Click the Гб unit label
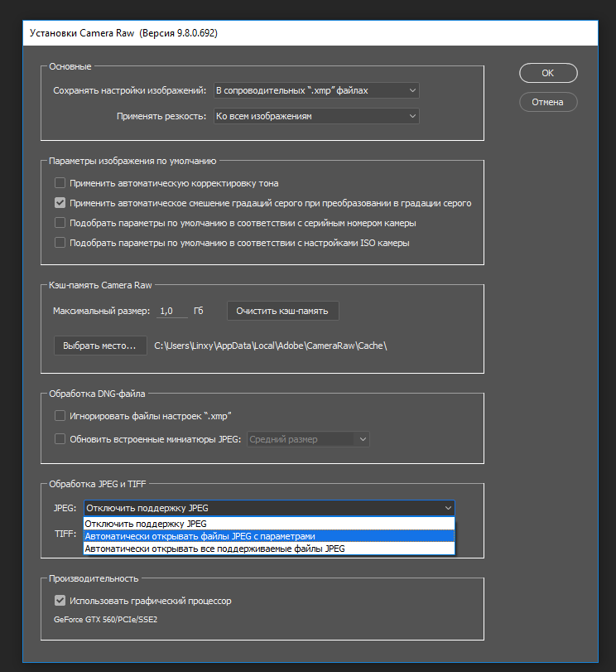The width and height of the screenshot is (616, 672). 199,311
